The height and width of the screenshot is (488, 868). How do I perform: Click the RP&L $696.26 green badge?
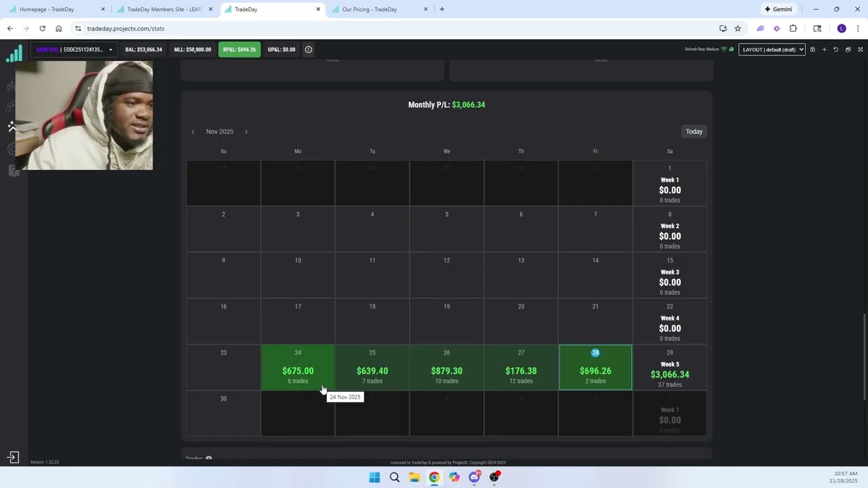(239, 49)
